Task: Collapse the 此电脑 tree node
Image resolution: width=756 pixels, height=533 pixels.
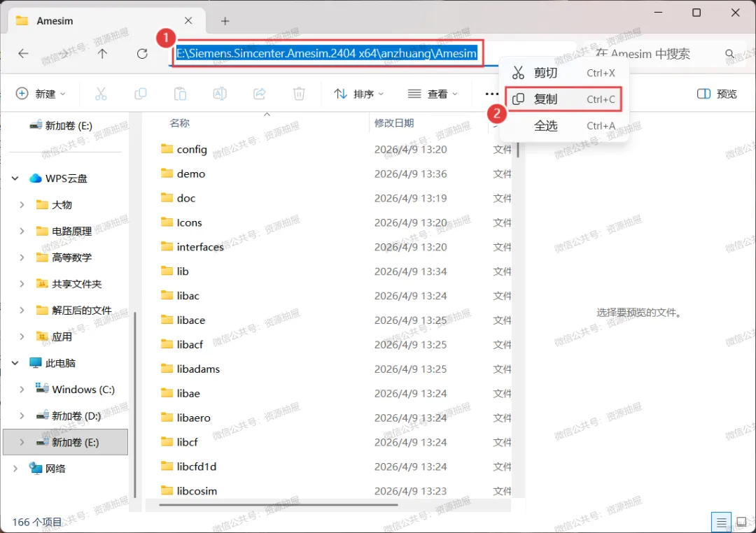Action: click(15, 363)
